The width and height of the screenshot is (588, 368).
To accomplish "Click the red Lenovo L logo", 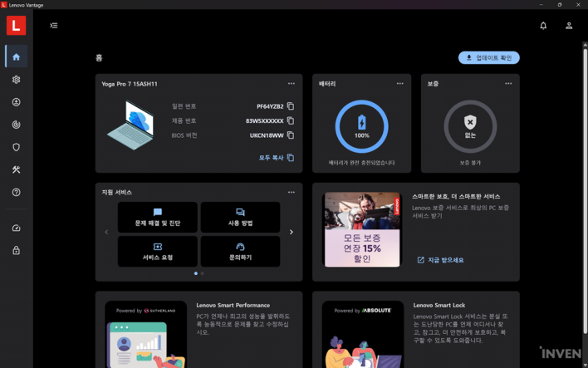I will [16, 26].
